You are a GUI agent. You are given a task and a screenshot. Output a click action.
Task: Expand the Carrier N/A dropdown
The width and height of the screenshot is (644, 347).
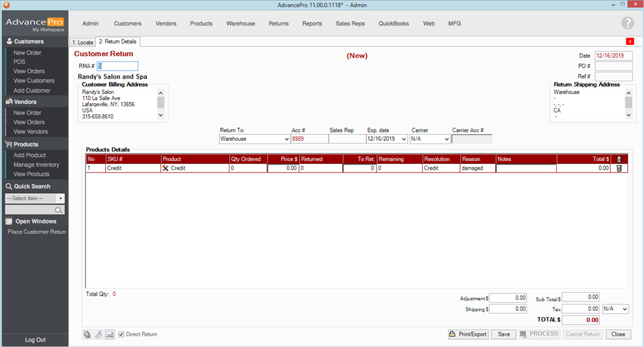(445, 139)
